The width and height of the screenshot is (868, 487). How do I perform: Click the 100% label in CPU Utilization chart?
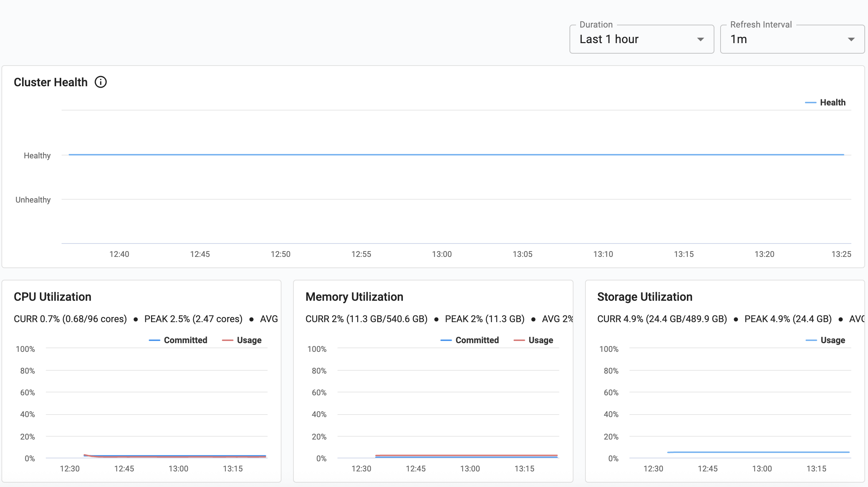point(25,349)
